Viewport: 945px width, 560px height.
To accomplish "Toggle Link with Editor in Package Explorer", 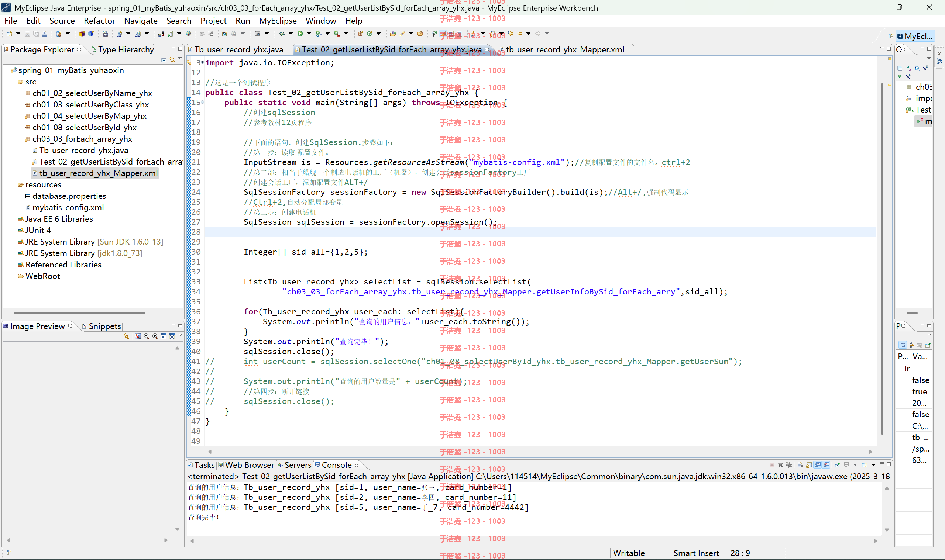I will coord(172,60).
